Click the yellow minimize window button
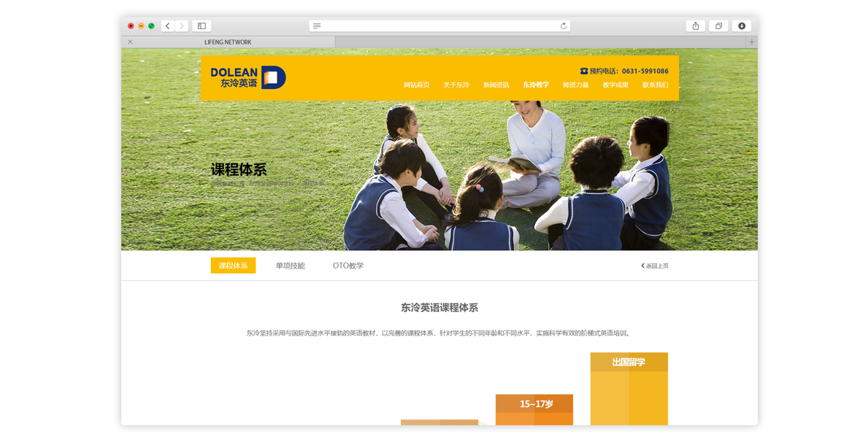This screenshot has width=868, height=442. [x=141, y=26]
